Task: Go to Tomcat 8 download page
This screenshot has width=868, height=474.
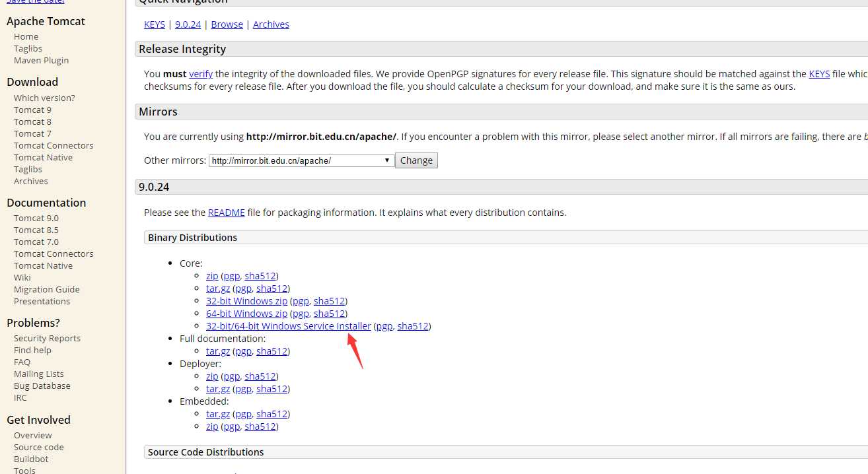Action: click(x=32, y=121)
